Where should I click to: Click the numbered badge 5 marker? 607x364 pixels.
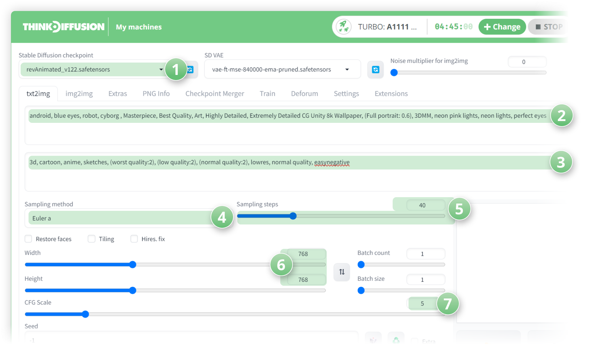[459, 209]
